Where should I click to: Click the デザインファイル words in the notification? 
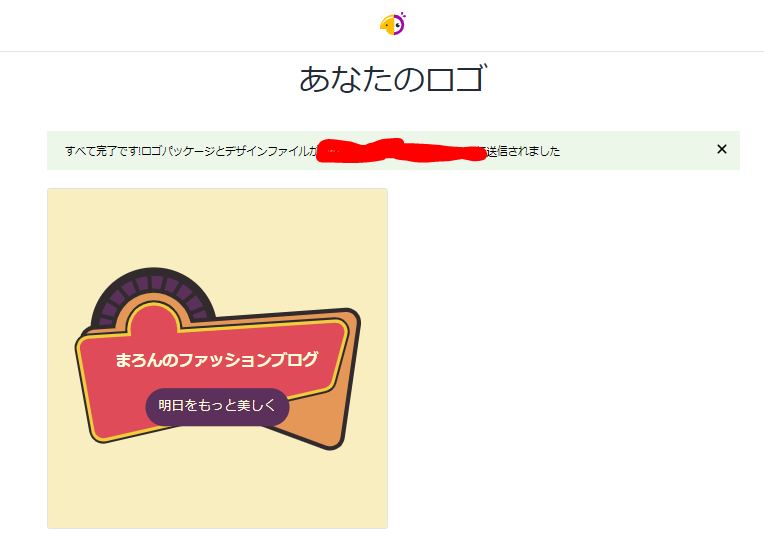267,151
